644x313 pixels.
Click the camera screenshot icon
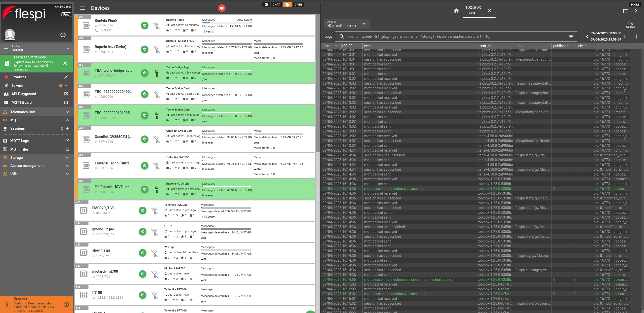(266, 5)
